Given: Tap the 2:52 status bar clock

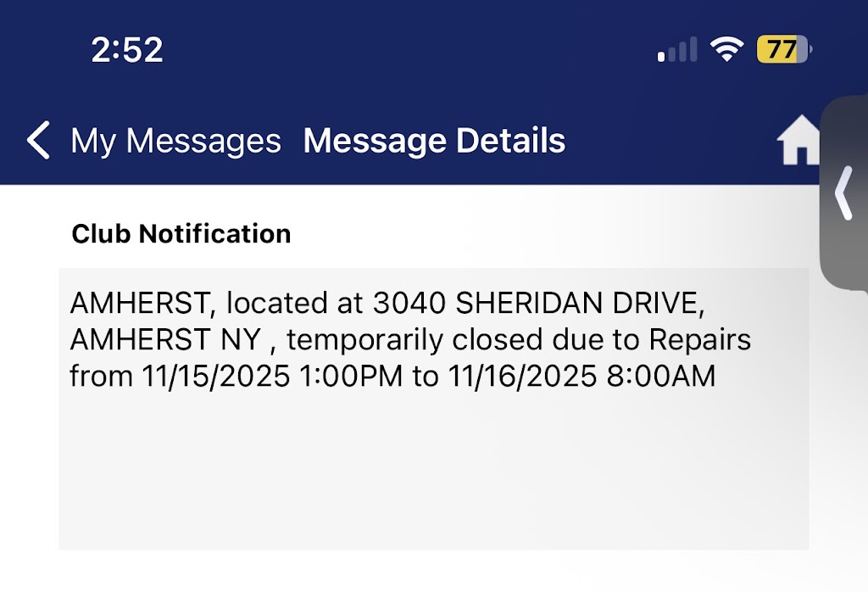Looking at the screenshot, I should pyautogui.click(x=127, y=51).
